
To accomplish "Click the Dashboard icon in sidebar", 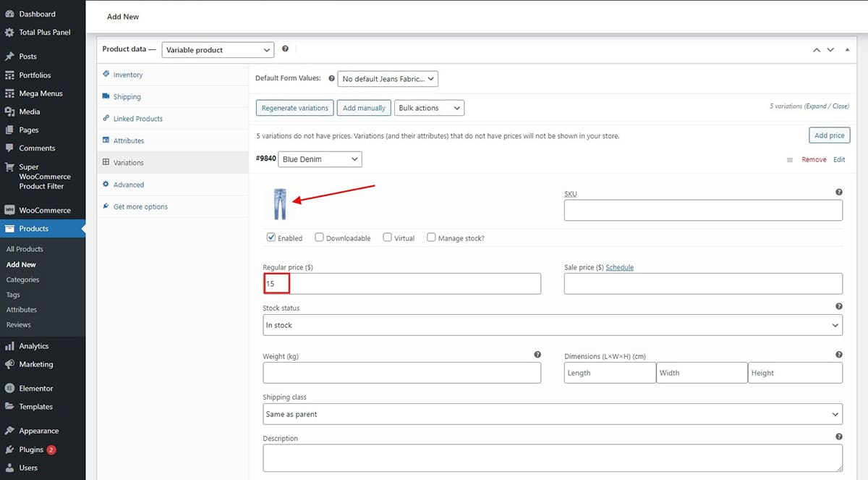I will click(9, 14).
